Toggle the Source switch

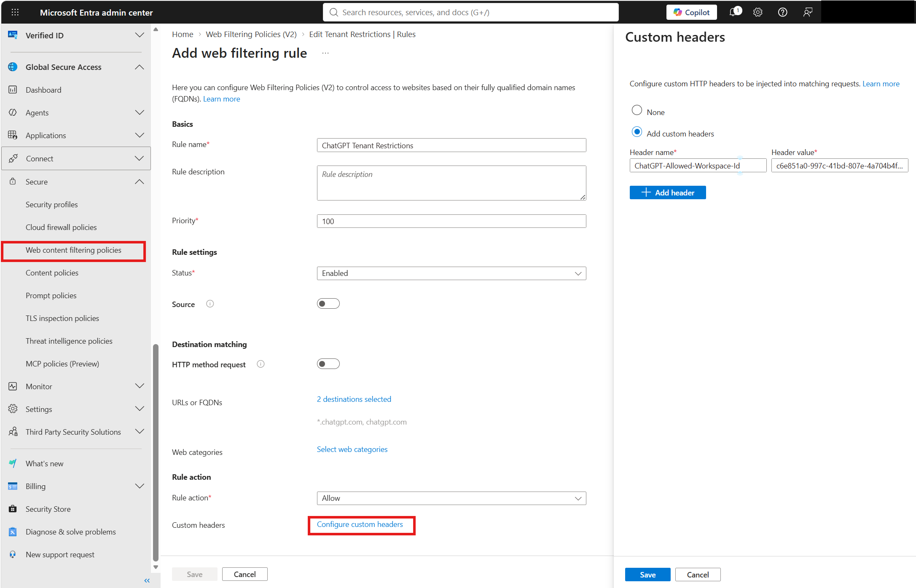tap(328, 304)
